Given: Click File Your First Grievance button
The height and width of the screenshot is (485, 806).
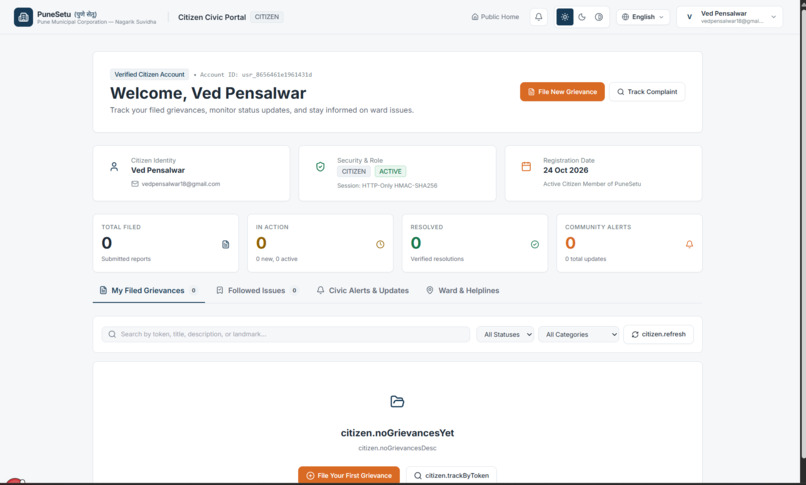Looking at the screenshot, I should (349, 475).
